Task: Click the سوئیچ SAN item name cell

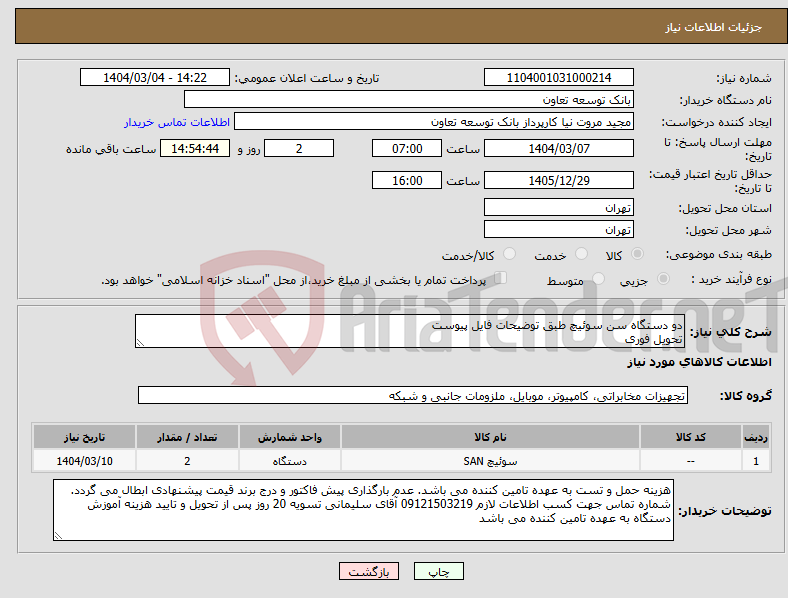Action: point(490,461)
